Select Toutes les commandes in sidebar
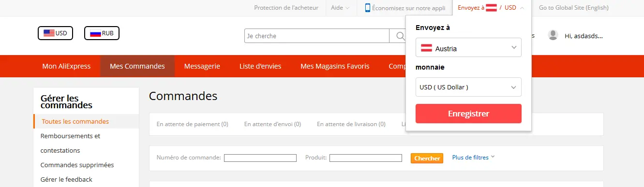 tap(86, 121)
